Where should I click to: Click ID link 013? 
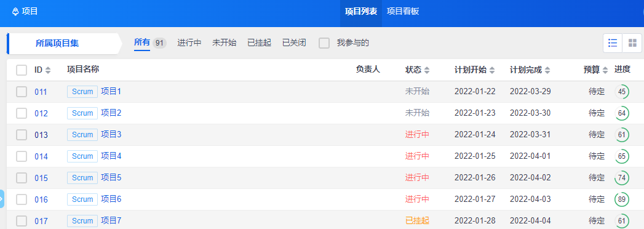click(41, 135)
